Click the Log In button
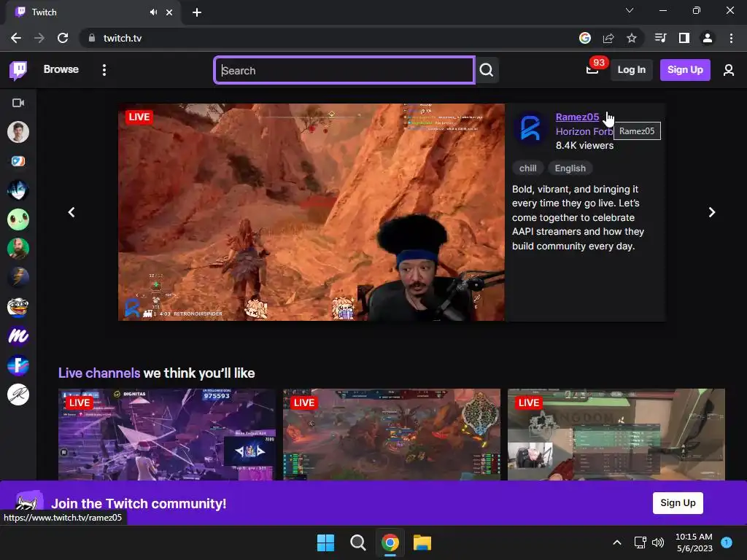The height and width of the screenshot is (560, 747). tap(631, 70)
